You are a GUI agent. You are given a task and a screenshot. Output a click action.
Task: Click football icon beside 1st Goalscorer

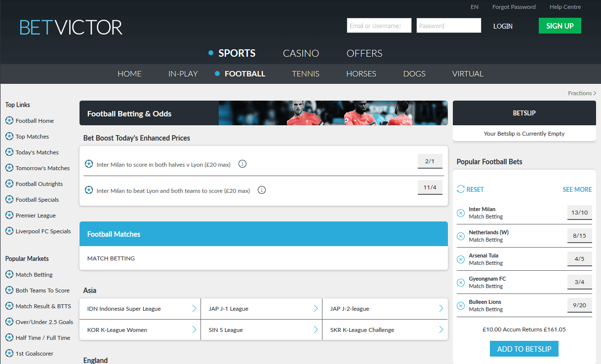click(9, 353)
